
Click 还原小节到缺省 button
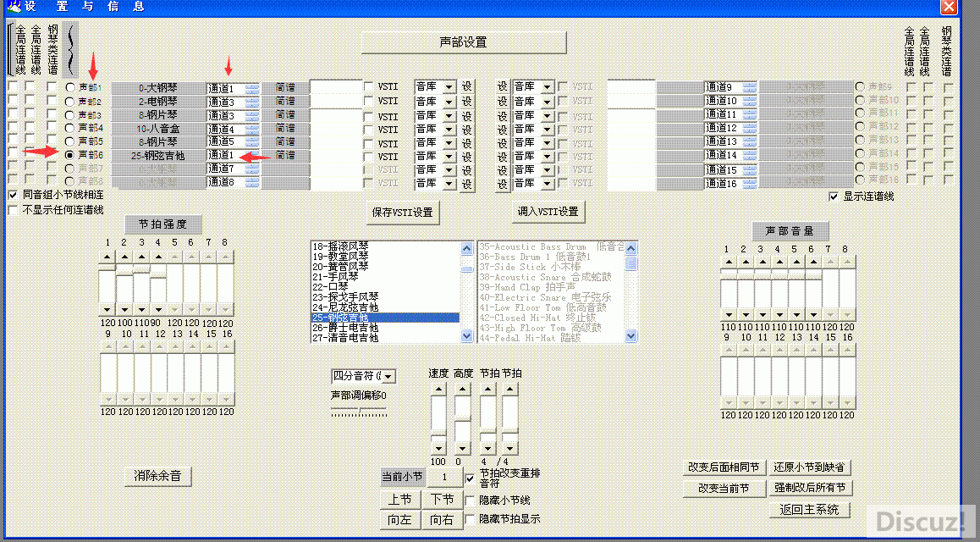[x=811, y=467]
